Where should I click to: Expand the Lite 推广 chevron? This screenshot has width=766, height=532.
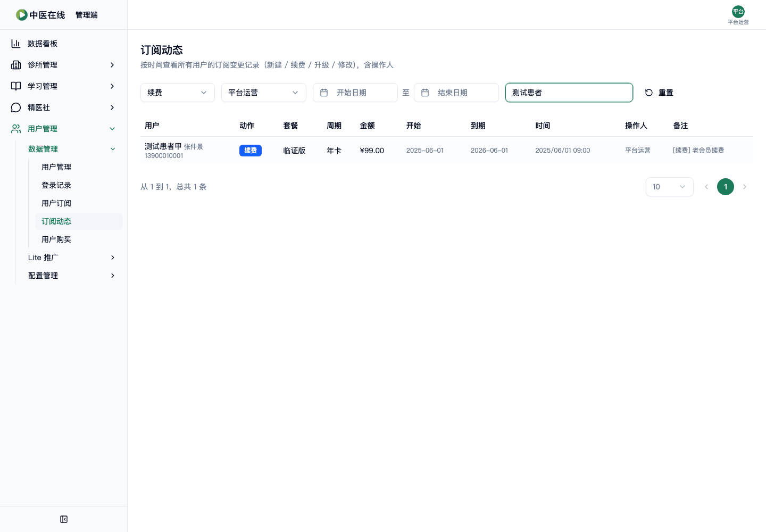(113, 257)
